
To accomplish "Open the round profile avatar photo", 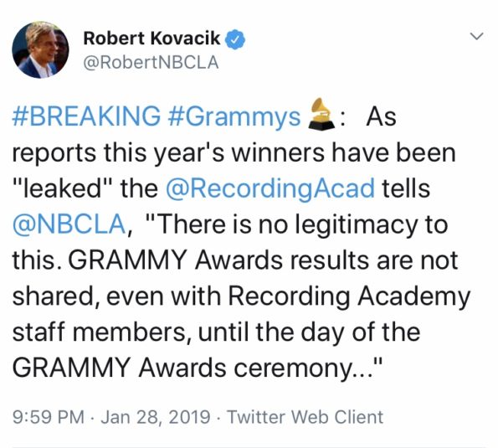I will click(40, 50).
